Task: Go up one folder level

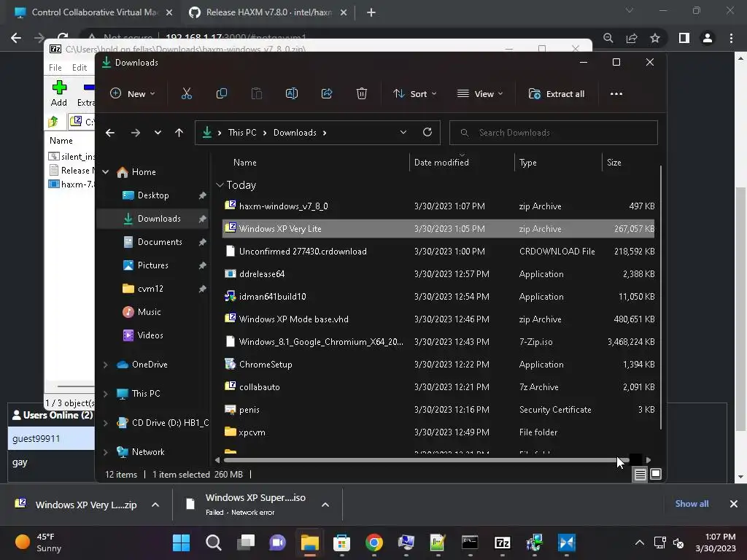Action: [x=179, y=133]
